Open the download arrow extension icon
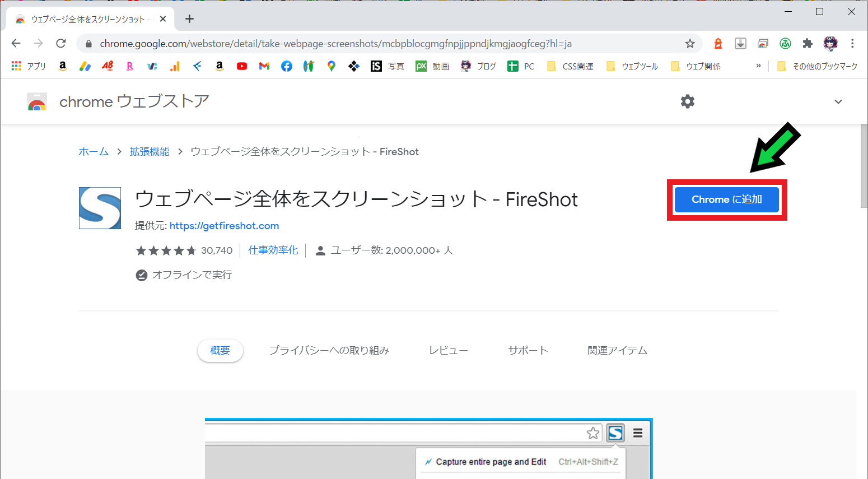 tap(740, 44)
